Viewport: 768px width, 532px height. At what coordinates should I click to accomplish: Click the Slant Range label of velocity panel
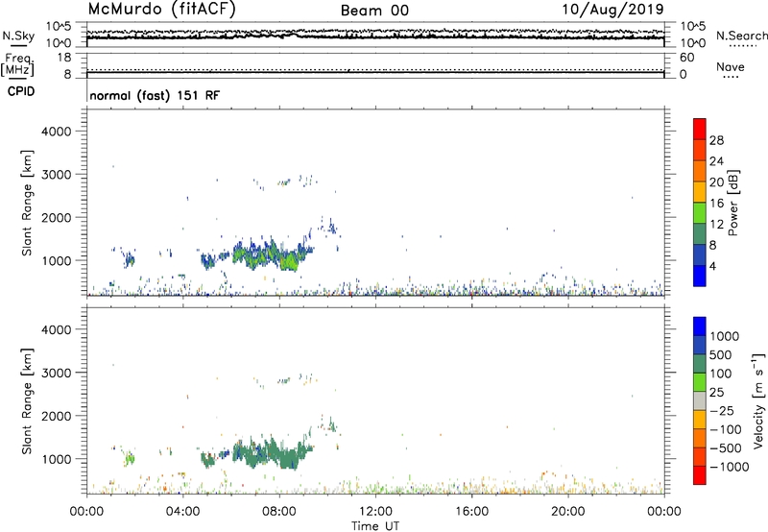point(27,401)
